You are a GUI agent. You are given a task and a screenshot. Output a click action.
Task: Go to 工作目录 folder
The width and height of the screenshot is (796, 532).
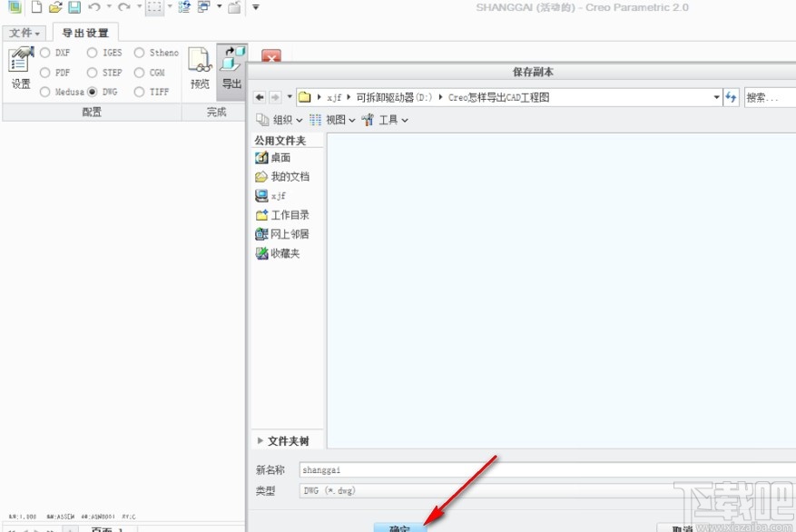point(282,215)
